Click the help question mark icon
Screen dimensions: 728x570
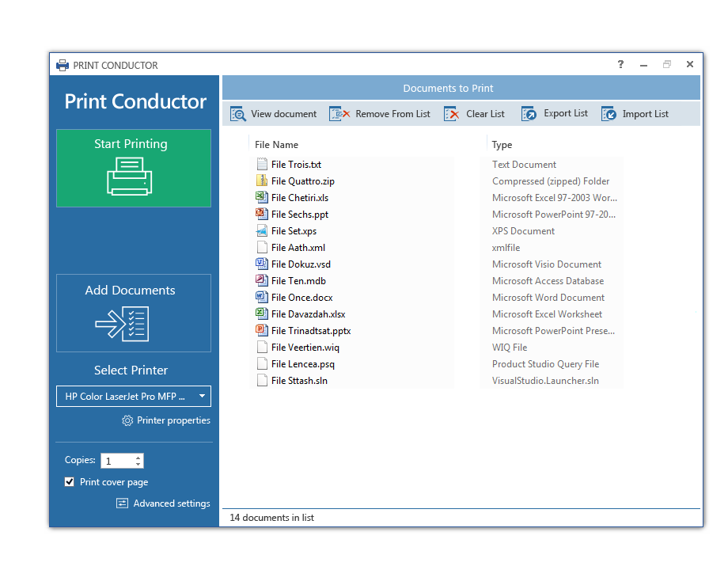point(620,64)
